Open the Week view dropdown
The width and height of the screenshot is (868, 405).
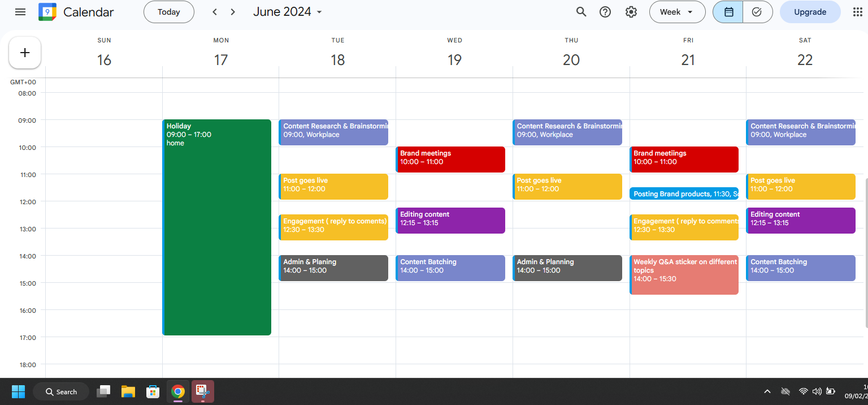pyautogui.click(x=677, y=11)
